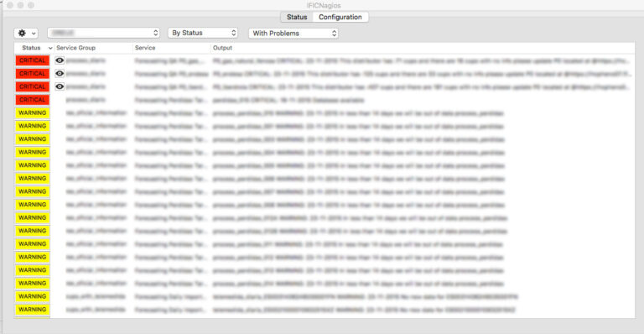Click the Service Group column header
This screenshot has height=334, width=644.
[x=76, y=48]
